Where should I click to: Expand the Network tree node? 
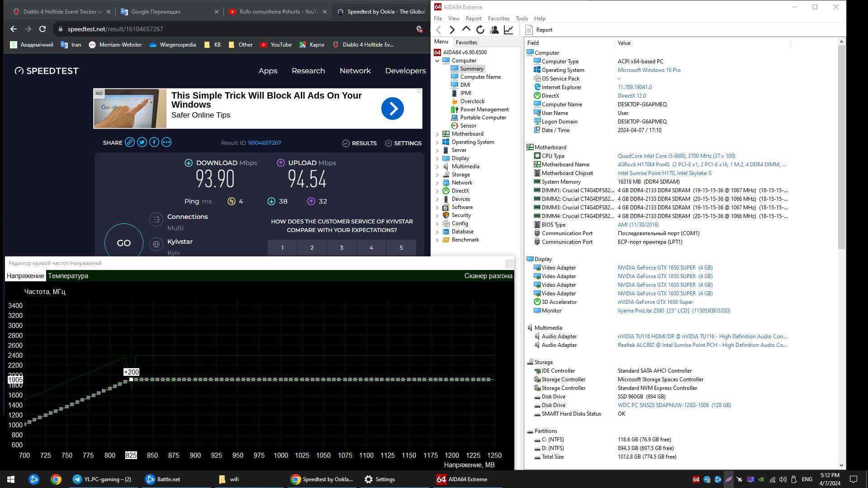point(437,183)
